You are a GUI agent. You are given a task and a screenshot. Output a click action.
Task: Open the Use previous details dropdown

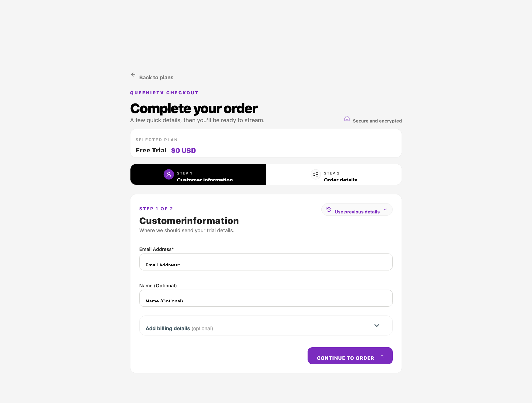(357, 209)
